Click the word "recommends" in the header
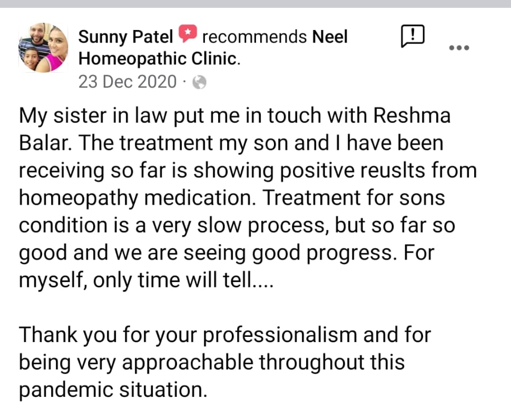Image resolution: width=511 pixels, height=420 pixels. pos(254,37)
